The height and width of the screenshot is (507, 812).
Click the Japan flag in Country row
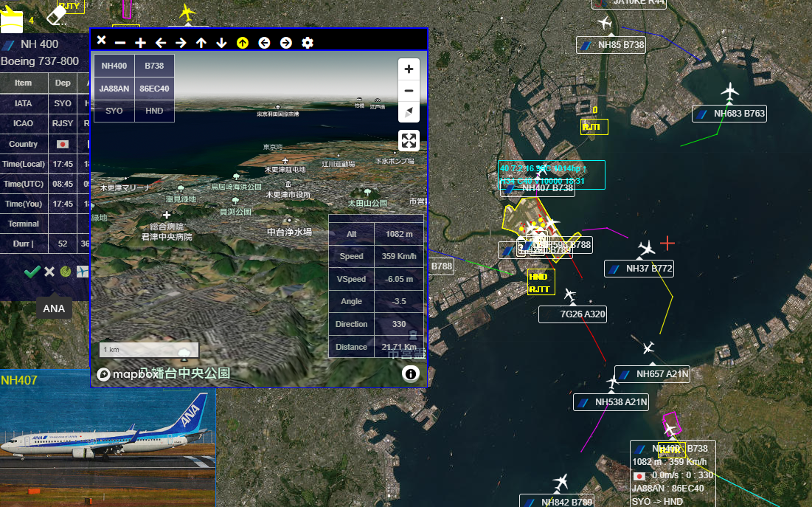click(x=63, y=144)
